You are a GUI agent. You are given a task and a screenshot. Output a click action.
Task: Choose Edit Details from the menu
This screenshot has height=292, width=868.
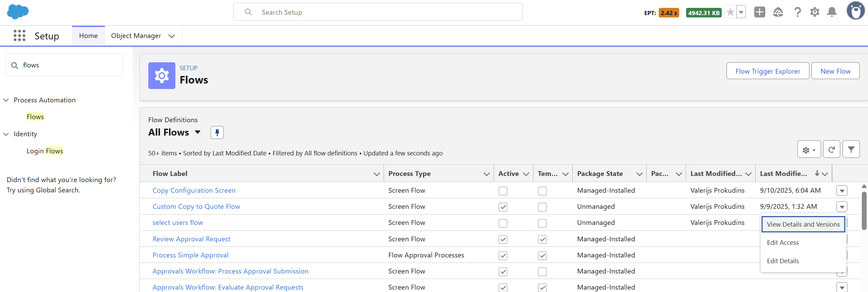783,261
